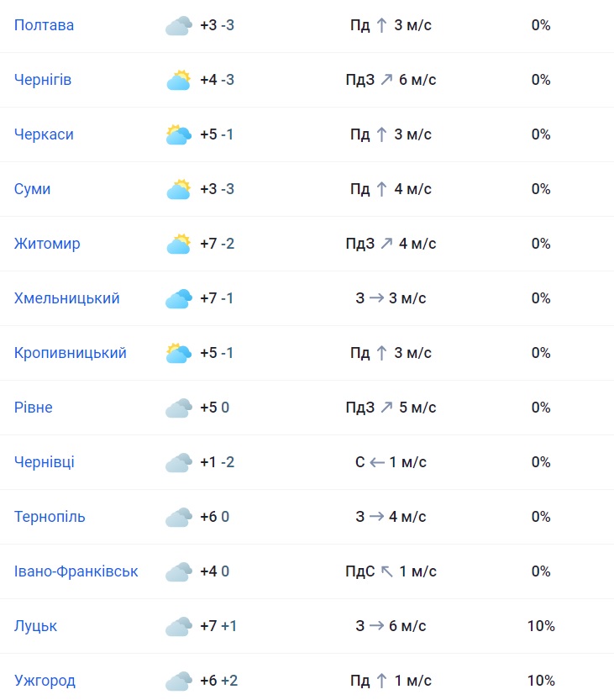
Task: Click the sunny-cloud icon beside Черкаси
Action: (x=179, y=134)
